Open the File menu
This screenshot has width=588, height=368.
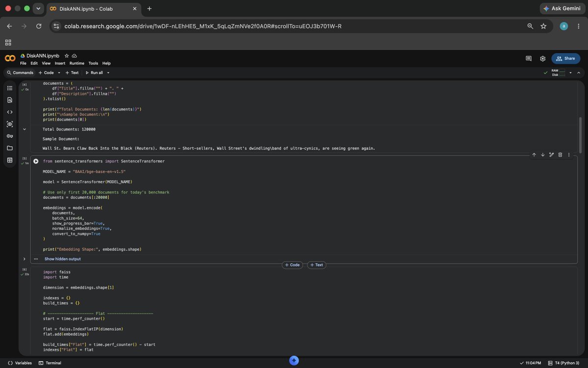(23, 63)
